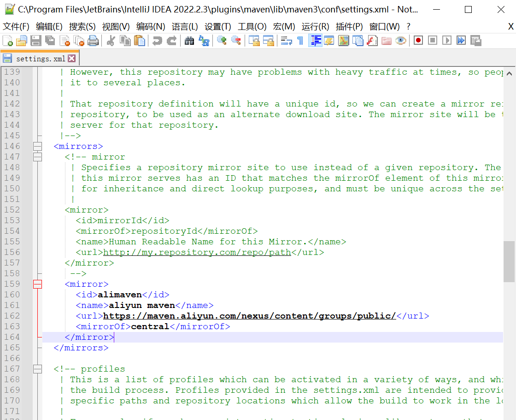This screenshot has height=420, width=516.
Task: Open the ? help menu
Action: point(408,26)
